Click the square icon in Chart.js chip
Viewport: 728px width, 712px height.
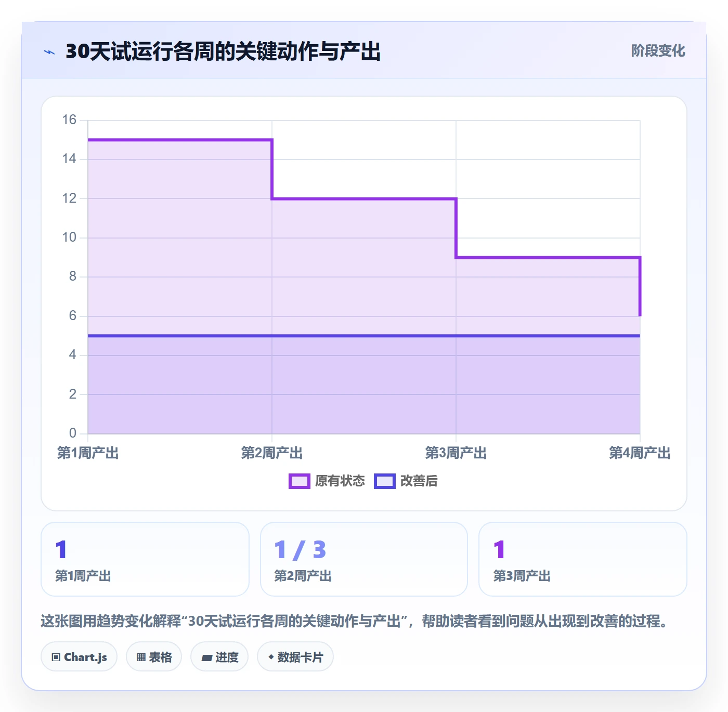pos(56,657)
